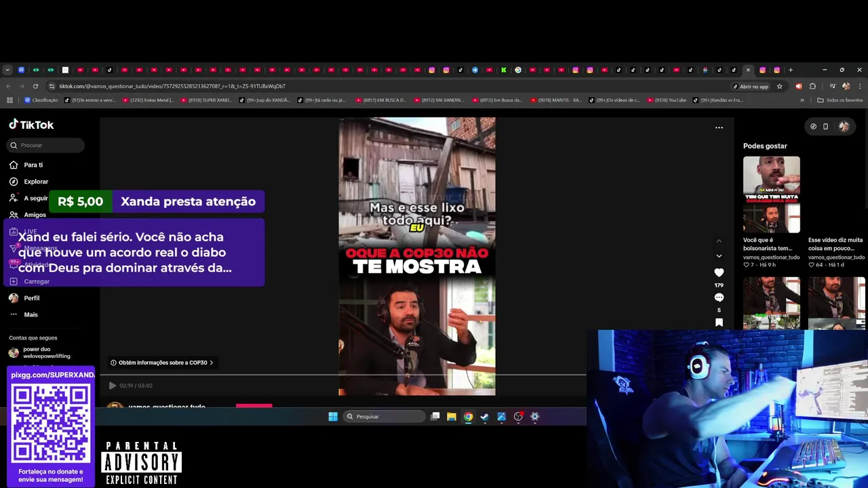Open the SUPER XAND bookmark
Viewport: 868px width, 488px height.
(x=207, y=100)
